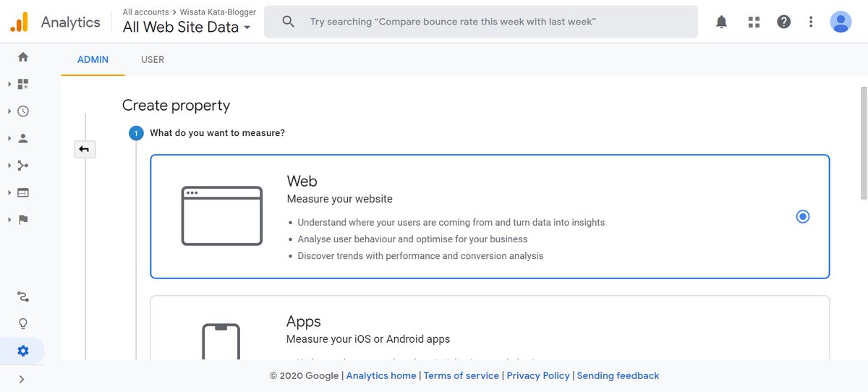Select the Apps measurement option card
The image size is (868, 392).
490,328
